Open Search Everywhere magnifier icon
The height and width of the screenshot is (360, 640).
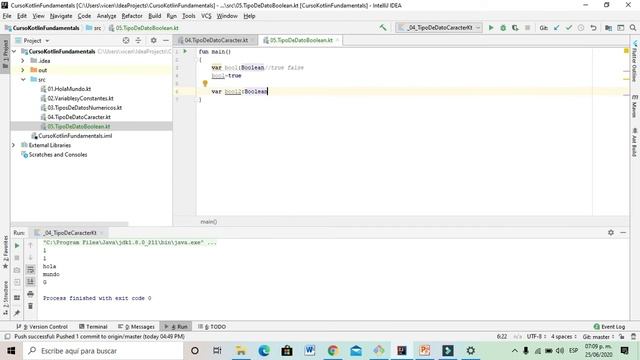coord(633,28)
